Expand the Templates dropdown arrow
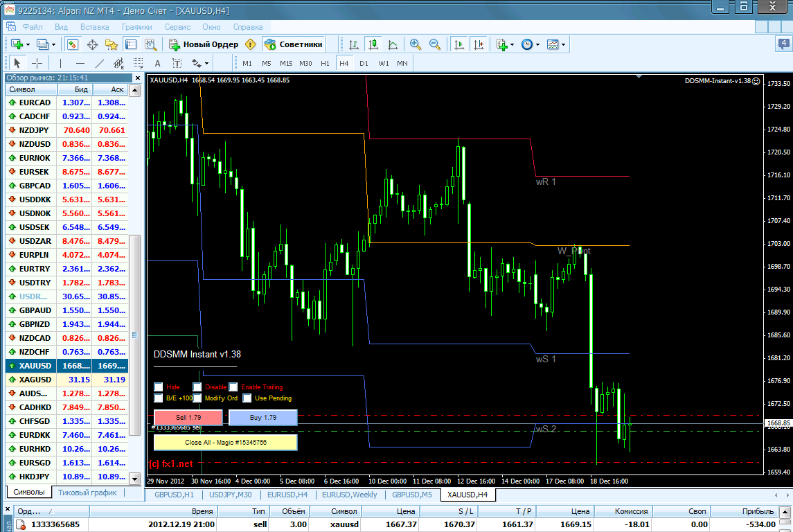Viewport: 793px width, 532px height. (563, 44)
